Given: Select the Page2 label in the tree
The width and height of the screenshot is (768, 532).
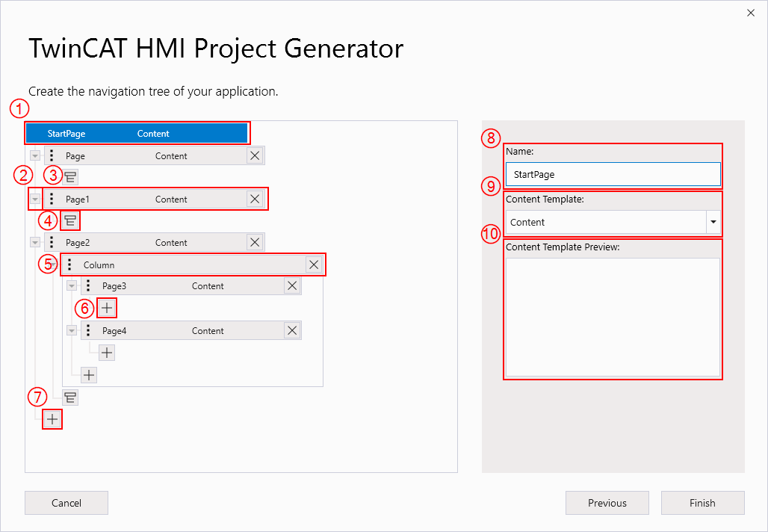Looking at the screenshot, I should click(x=78, y=243).
